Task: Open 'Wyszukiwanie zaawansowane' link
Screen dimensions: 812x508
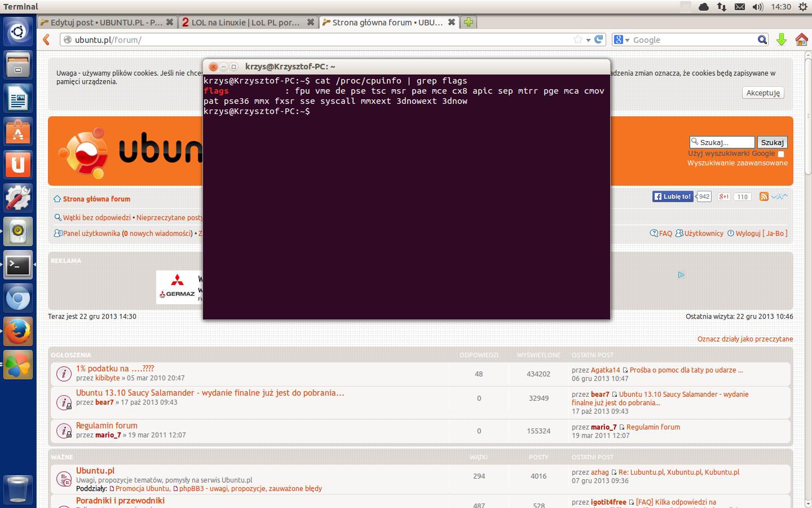Action: click(738, 163)
